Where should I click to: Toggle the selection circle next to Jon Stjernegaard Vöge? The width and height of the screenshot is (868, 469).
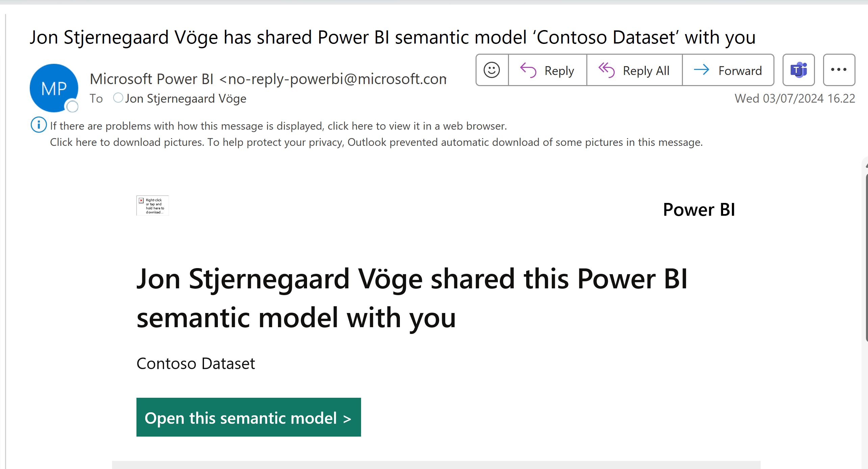[118, 98]
